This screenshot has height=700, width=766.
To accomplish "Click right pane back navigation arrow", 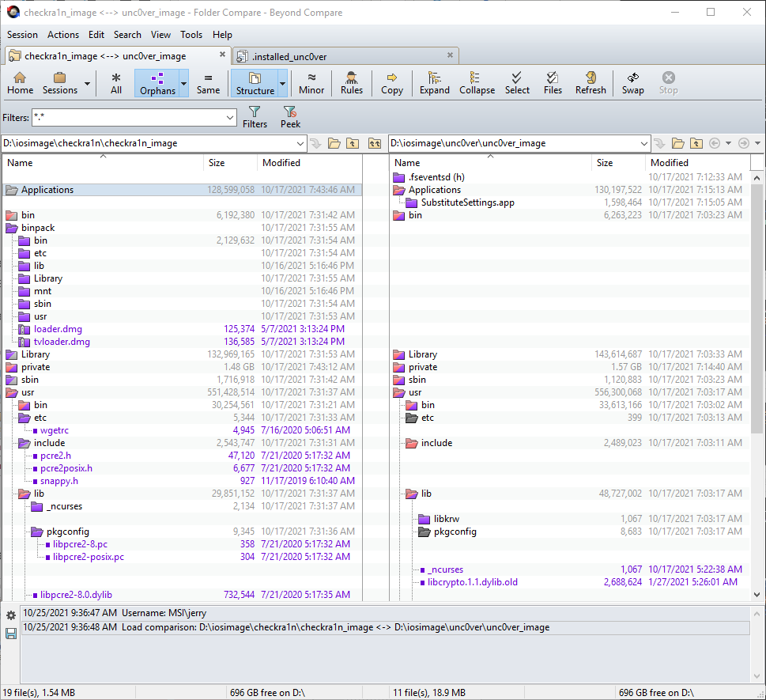I will click(715, 143).
